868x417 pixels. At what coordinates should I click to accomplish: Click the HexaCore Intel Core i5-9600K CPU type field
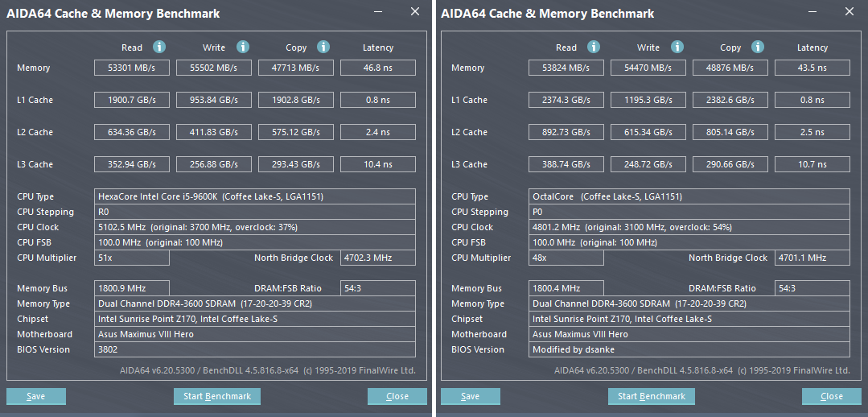tap(255, 196)
